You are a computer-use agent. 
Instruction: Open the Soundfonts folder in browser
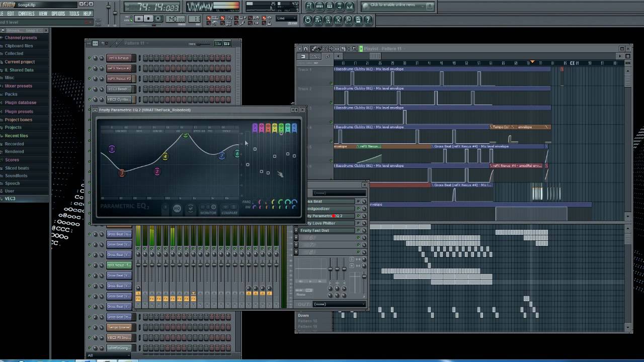click(x=16, y=176)
